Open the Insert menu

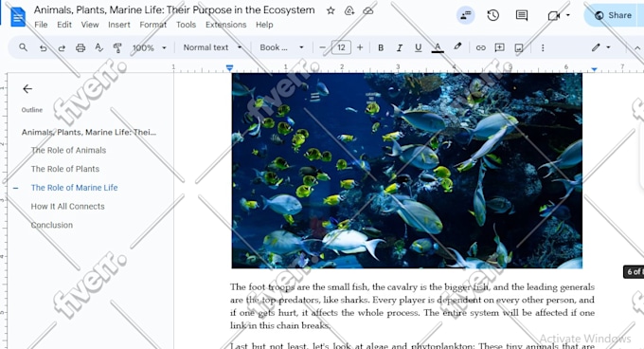coord(119,25)
